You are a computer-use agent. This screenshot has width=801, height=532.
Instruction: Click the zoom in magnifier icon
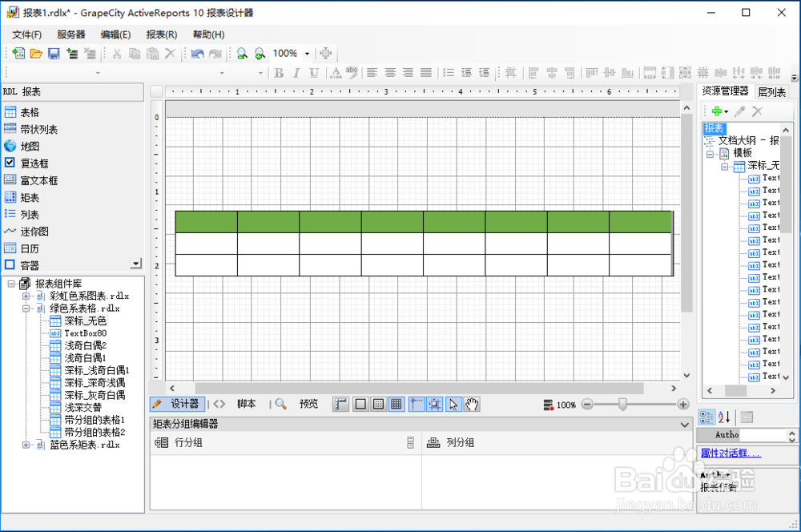260,53
